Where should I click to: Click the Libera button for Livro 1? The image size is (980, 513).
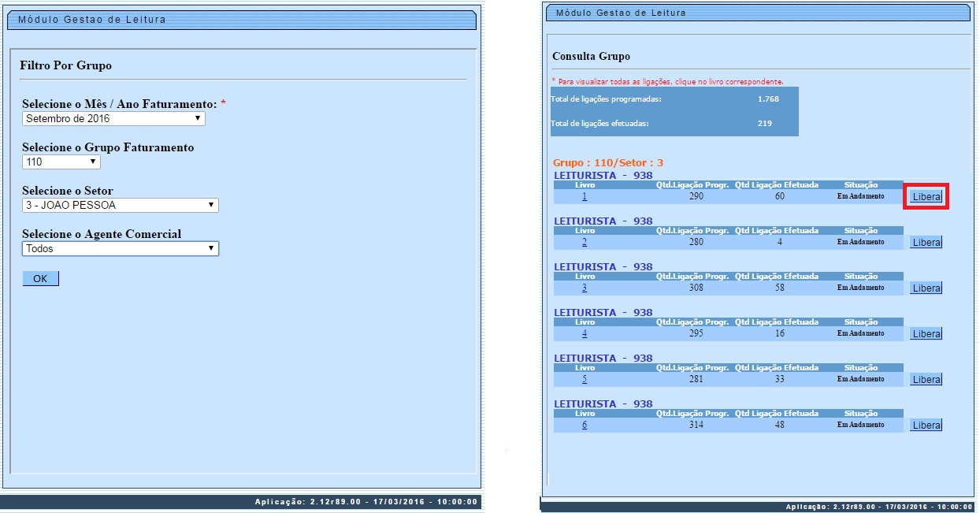tap(926, 196)
